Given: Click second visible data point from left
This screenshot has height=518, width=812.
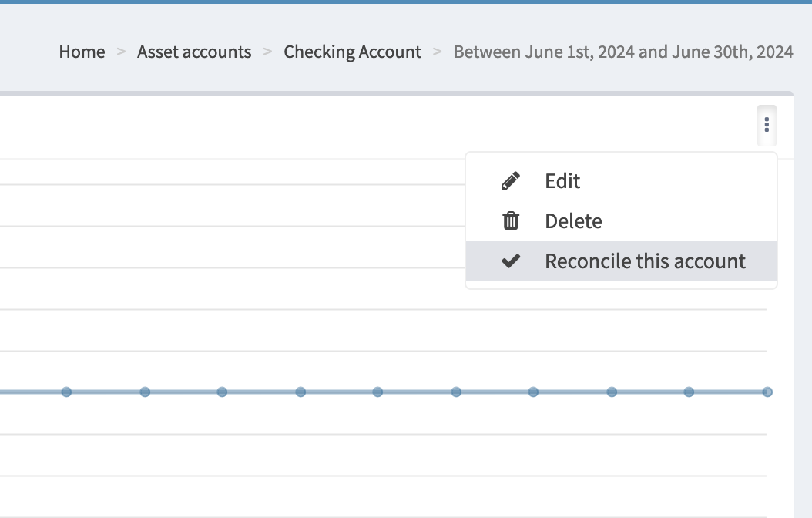Looking at the screenshot, I should click(x=145, y=392).
